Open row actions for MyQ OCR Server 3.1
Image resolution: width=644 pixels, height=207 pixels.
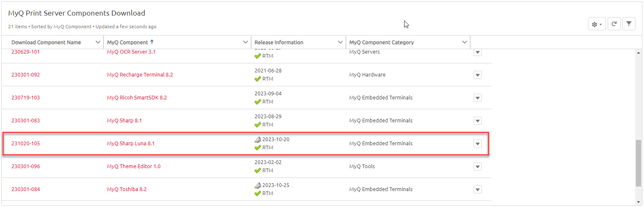(x=477, y=52)
